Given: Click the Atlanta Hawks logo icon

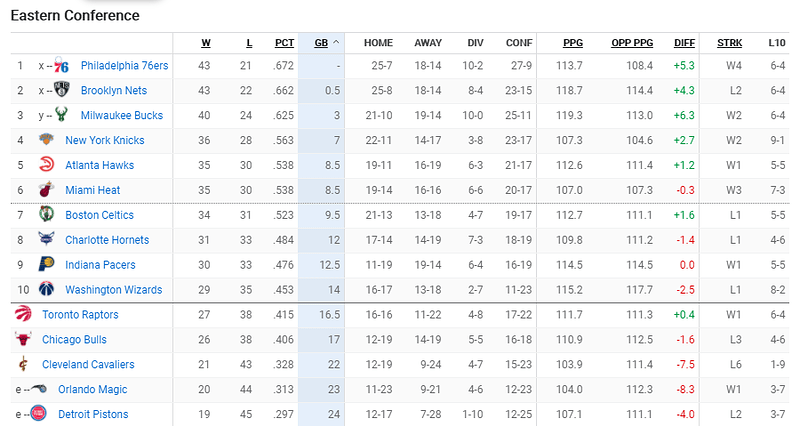Looking at the screenshot, I should point(46,164).
